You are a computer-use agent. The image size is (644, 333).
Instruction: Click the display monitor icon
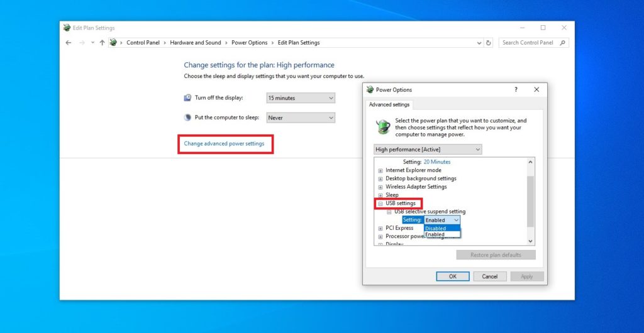pyautogui.click(x=187, y=97)
